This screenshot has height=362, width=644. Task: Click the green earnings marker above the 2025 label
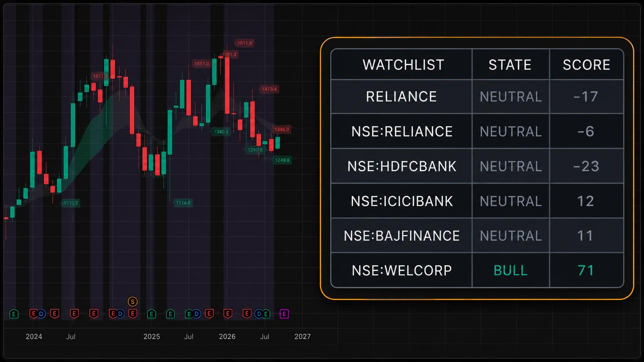(x=151, y=314)
